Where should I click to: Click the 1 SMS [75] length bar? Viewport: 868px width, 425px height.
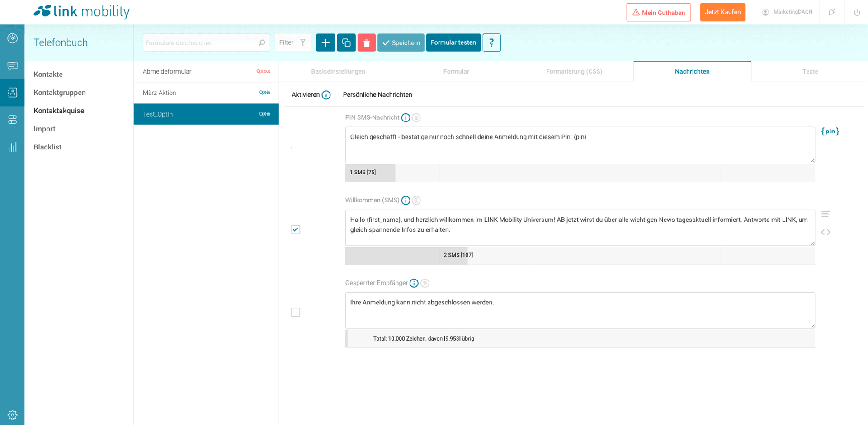580,173
